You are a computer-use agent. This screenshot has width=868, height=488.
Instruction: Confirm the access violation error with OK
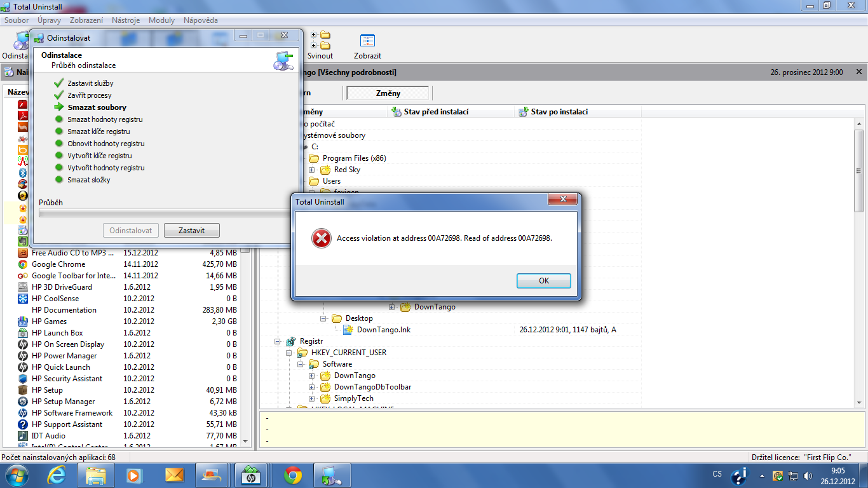tap(544, 281)
